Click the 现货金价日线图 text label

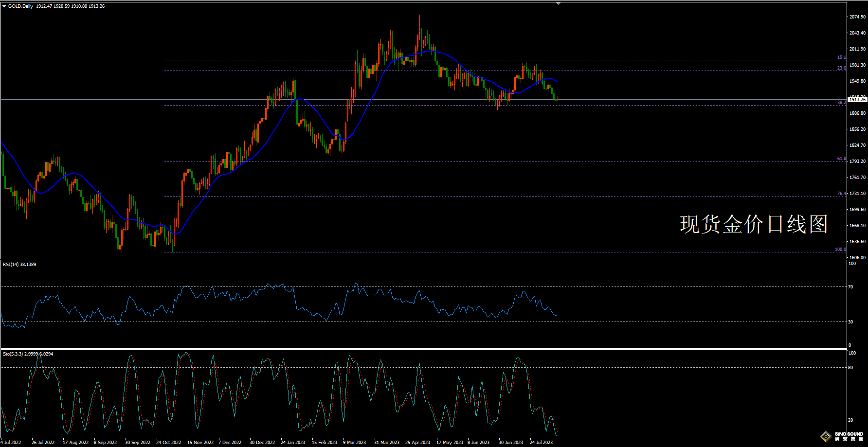click(754, 224)
